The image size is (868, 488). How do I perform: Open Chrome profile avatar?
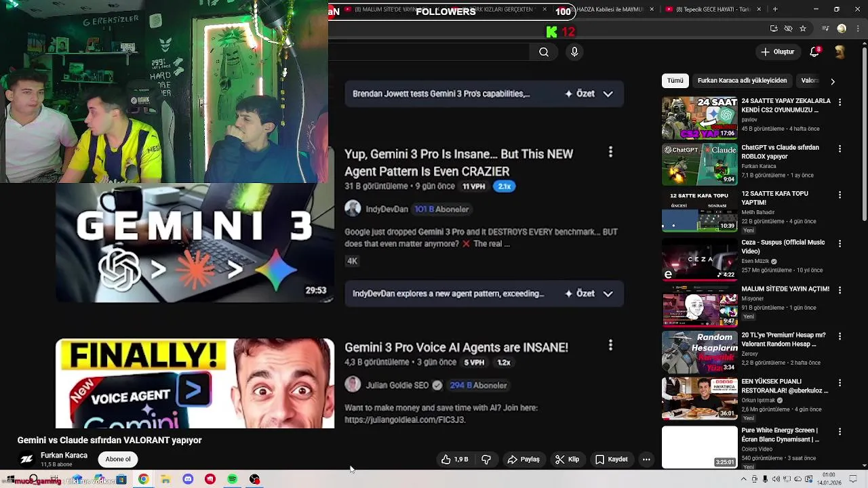coord(842,28)
